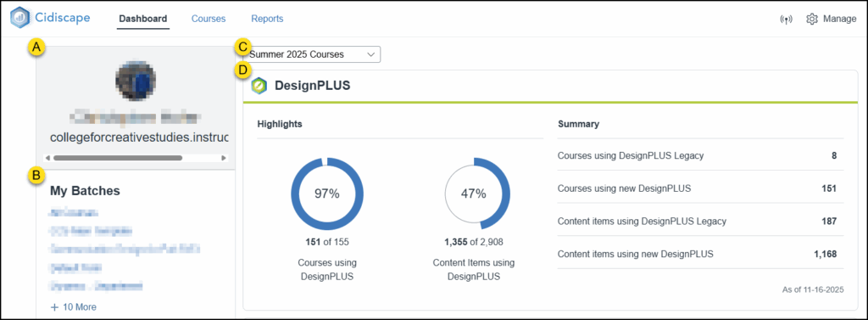Click the horizontal scrollbar thumb in profile card
868x320 pixels.
click(117, 158)
